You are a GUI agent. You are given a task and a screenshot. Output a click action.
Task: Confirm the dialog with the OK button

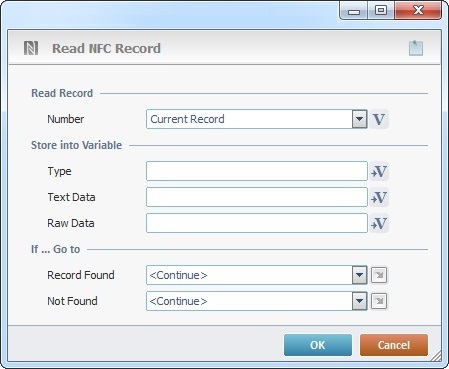click(318, 345)
